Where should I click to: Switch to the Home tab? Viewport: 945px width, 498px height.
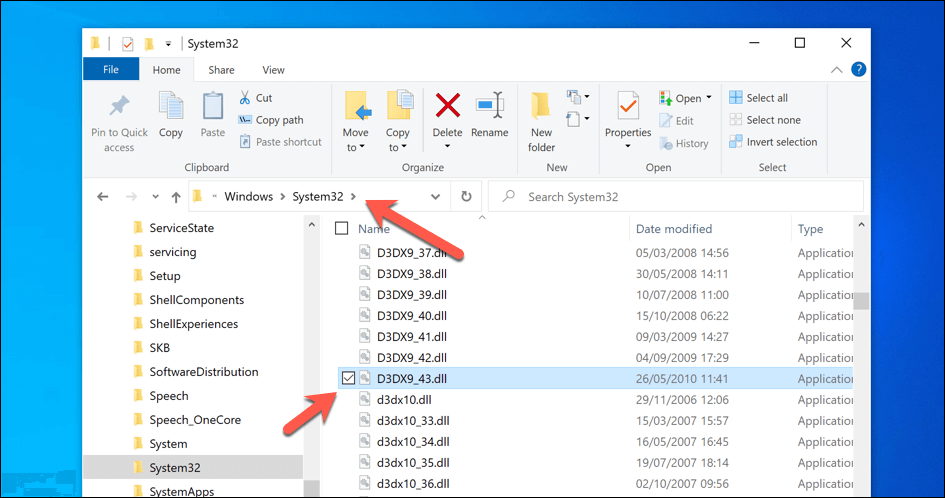166,70
